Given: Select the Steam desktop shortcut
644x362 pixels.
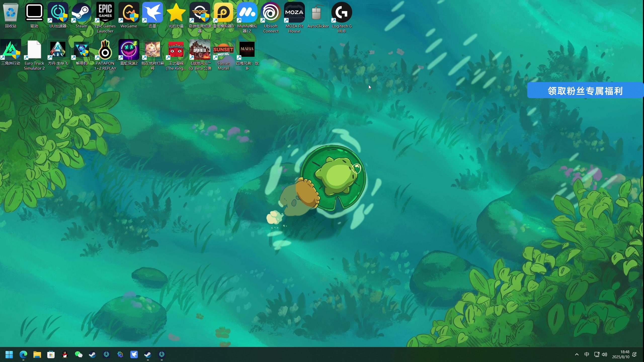Looking at the screenshot, I should pos(82,16).
